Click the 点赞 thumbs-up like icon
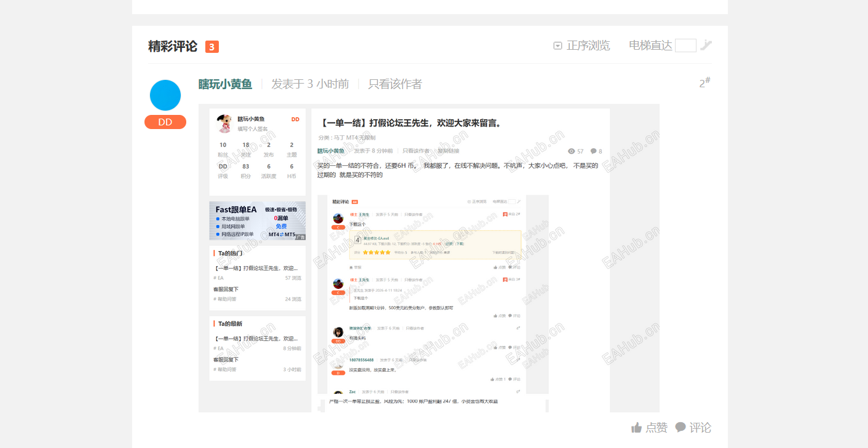Image resolution: width=868 pixels, height=448 pixels. click(637, 427)
